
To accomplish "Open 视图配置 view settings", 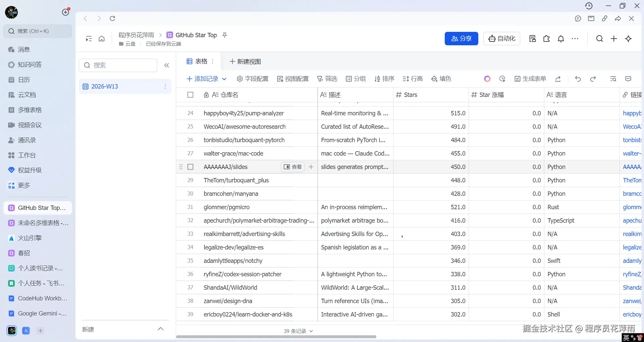I will [x=293, y=79].
